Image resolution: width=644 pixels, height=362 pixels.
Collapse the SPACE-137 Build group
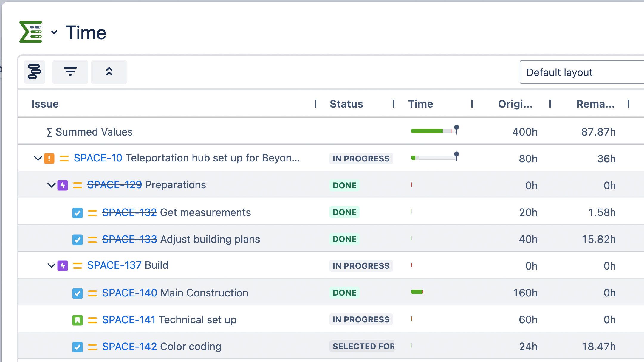51,265
